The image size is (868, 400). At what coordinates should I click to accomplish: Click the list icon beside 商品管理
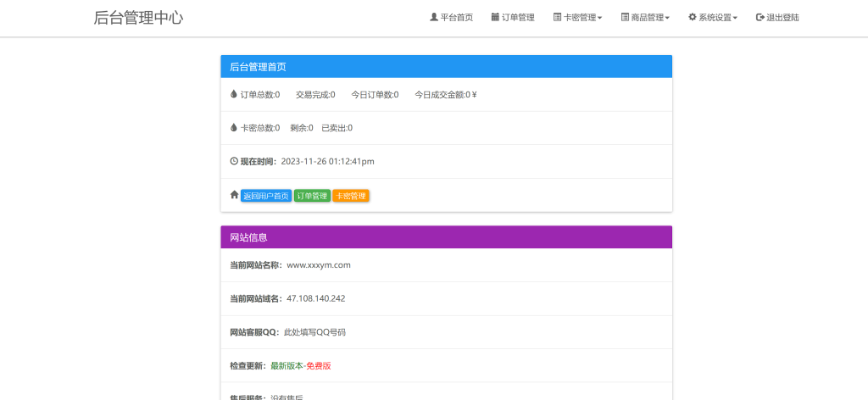pyautogui.click(x=625, y=17)
